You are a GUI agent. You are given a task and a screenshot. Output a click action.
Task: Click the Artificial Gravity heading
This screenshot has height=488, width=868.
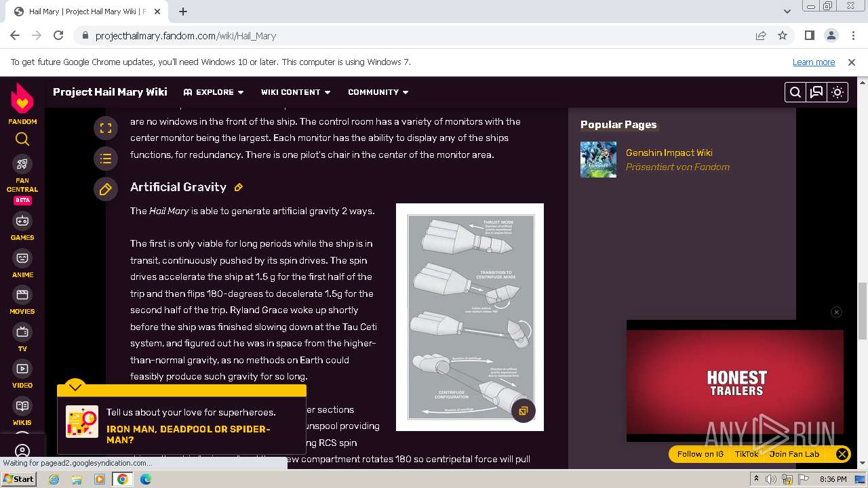click(x=178, y=187)
